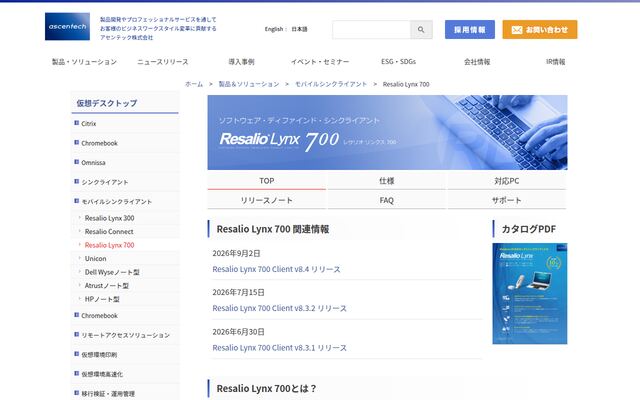Go to ホーム breadcrumb
The width and height of the screenshot is (640, 400).
coord(194,84)
